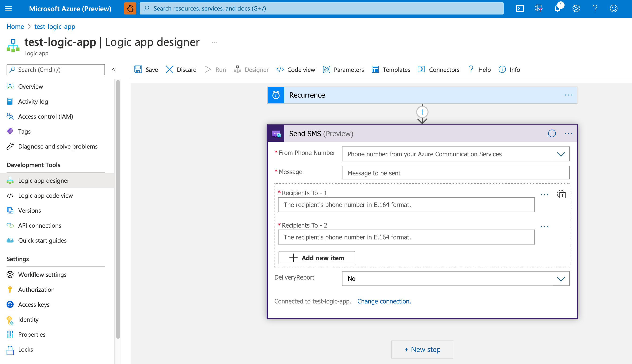Click the plus button between steps

[422, 112]
